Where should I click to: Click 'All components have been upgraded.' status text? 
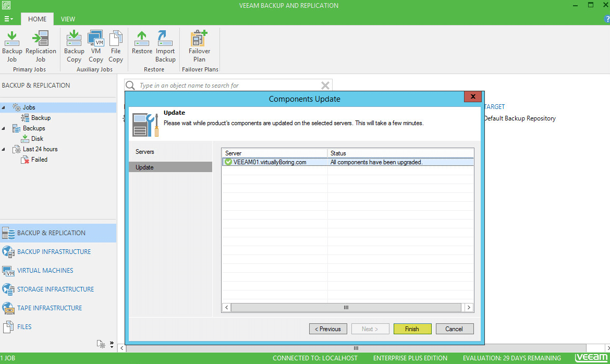[376, 162]
